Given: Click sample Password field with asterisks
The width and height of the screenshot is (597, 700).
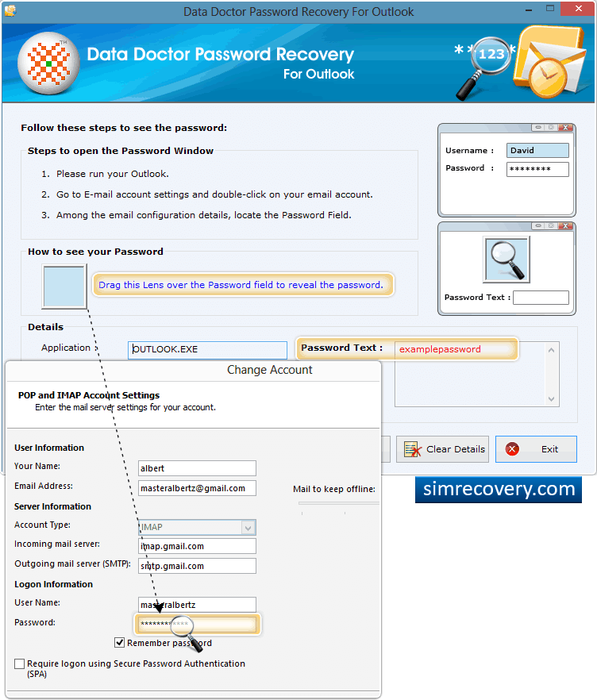Looking at the screenshot, I should click(x=537, y=169).
